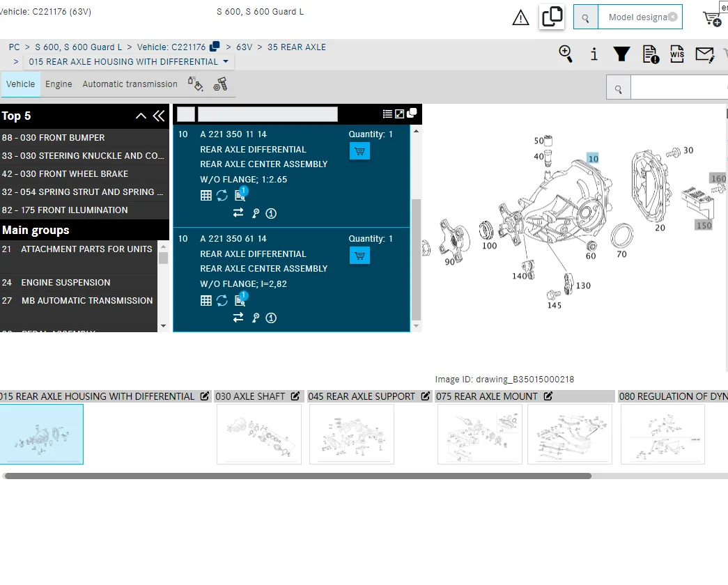Image resolution: width=728 pixels, height=585 pixels.
Task: Click the bolt and nut parts icon
Action: [220, 84]
